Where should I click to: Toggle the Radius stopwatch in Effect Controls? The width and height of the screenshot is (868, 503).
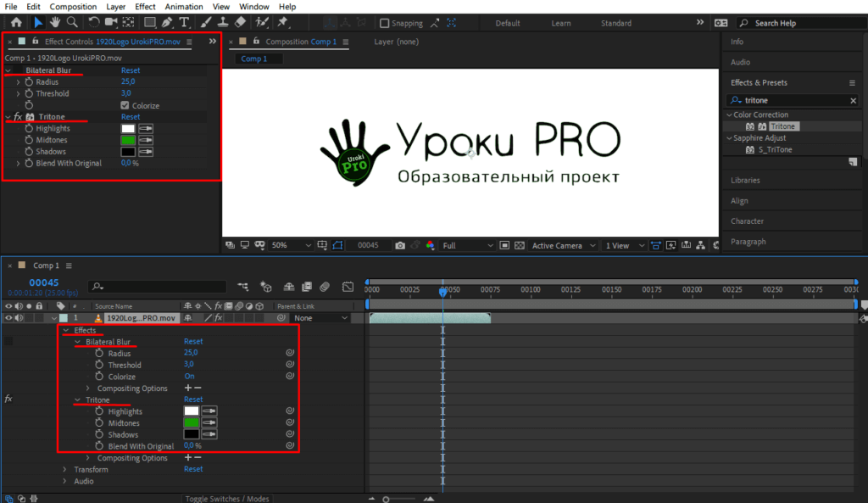[x=29, y=82]
